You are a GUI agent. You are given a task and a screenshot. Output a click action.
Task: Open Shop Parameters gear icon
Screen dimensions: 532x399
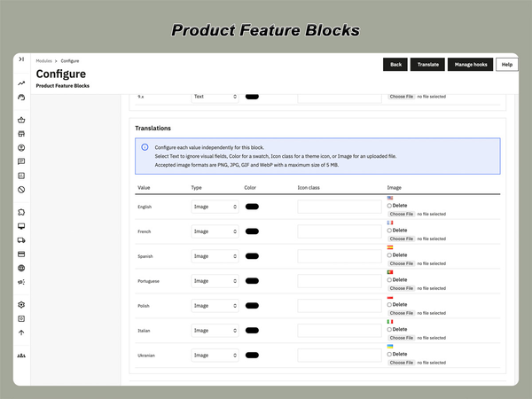click(x=21, y=305)
